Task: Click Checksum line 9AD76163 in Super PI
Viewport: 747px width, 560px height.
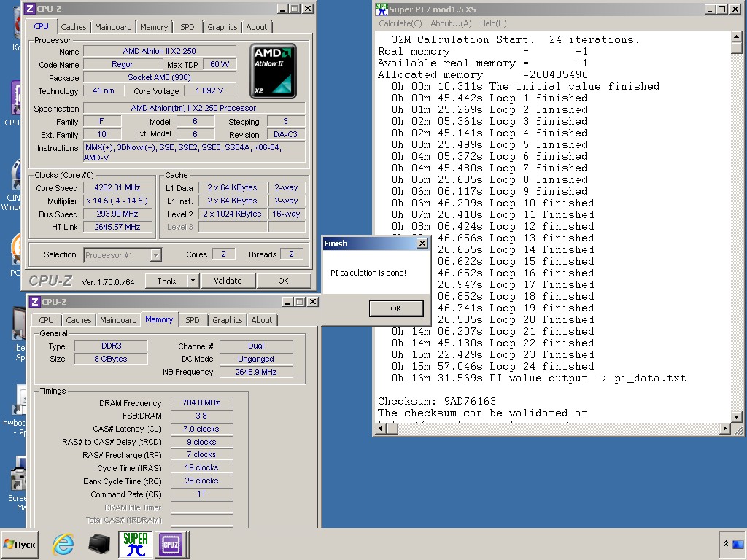Action: point(437,402)
